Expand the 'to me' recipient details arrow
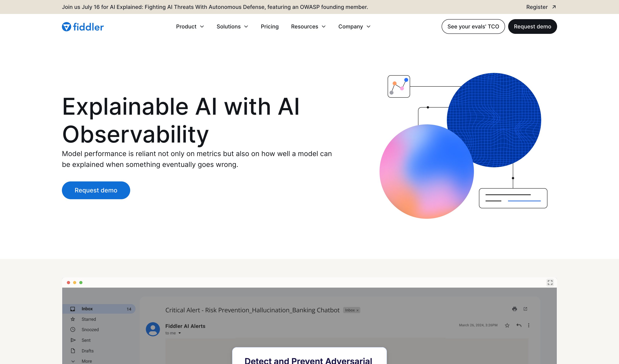 coord(180,333)
